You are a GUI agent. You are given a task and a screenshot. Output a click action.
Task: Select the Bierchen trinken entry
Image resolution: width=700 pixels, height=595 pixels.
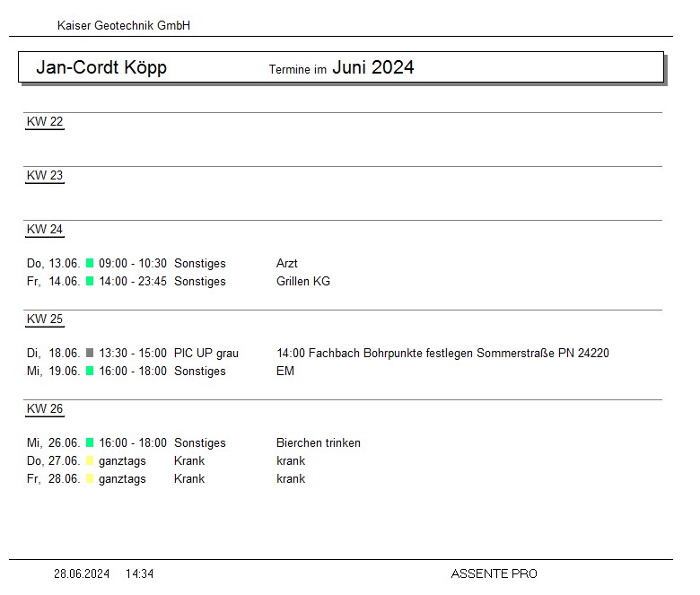(318, 443)
